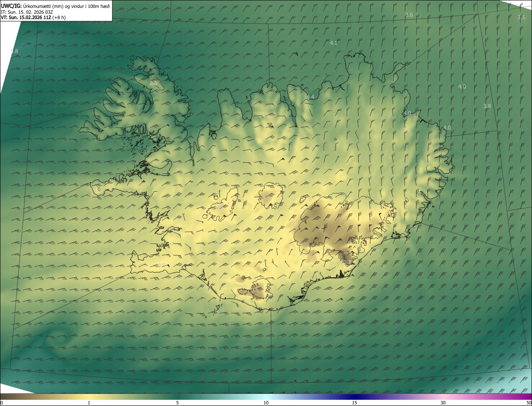Click the '10' tick label on the color scale
Viewport: 532px width, 406px height.
click(266, 403)
